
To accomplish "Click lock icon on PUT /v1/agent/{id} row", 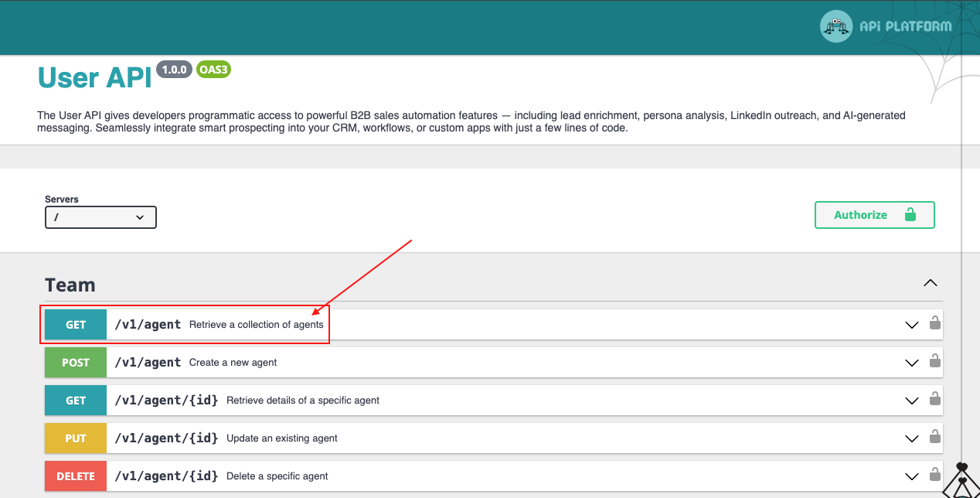I will tap(934, 437).
